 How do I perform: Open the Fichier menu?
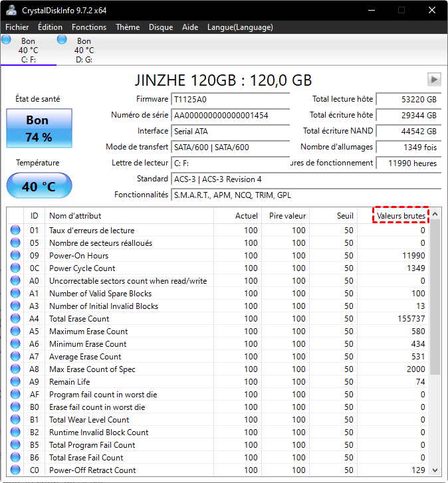tap(17, 27)
